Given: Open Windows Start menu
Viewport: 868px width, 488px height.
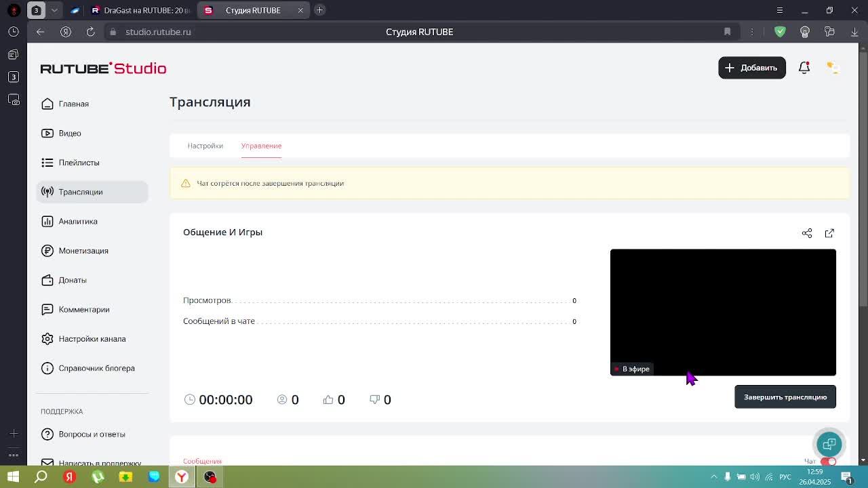Looking at the screenshot, I should tap(13, 477).
